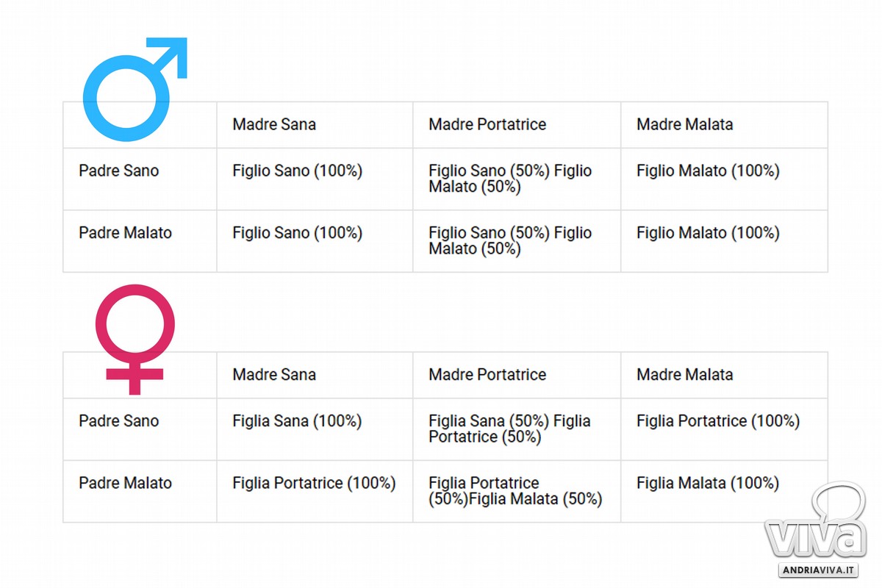This screenshot has width=882, height=588.
Task: Click the Padre Malato row label in the female table
Action: point(125,483)
